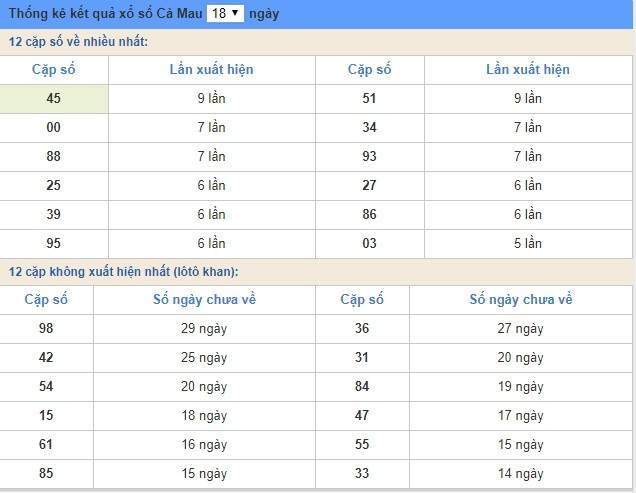Click pair number 55

click(362, 444)
